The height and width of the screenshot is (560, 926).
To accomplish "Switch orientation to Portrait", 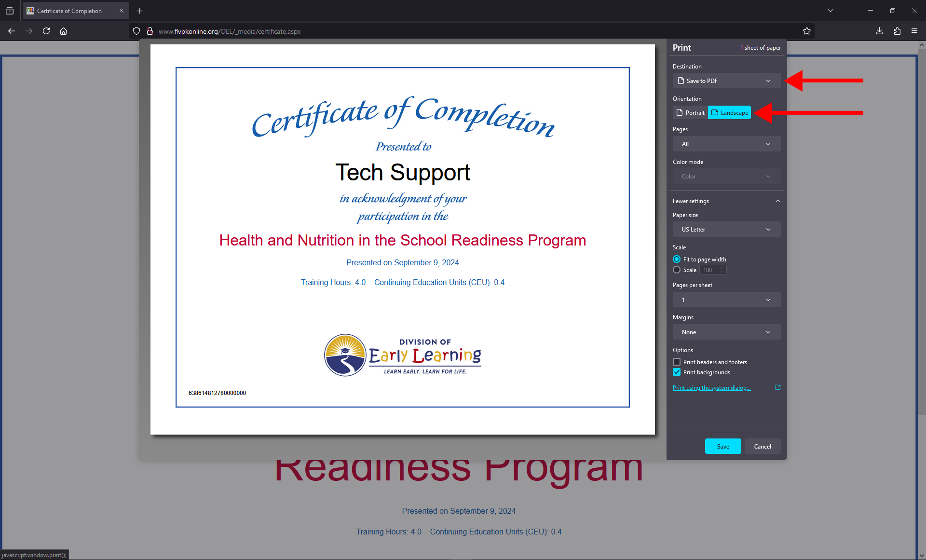I will point(690,112).
